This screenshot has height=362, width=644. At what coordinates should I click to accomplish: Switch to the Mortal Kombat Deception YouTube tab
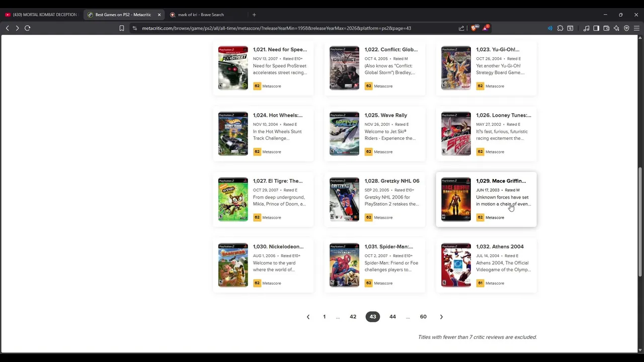tap(41, 15)
